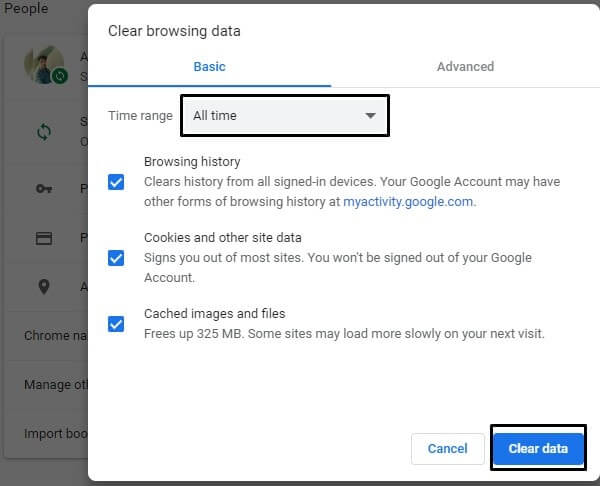Open the myactivity.google.com link
The width and height of the screenshot is (600, 486).
coord(408,202)
